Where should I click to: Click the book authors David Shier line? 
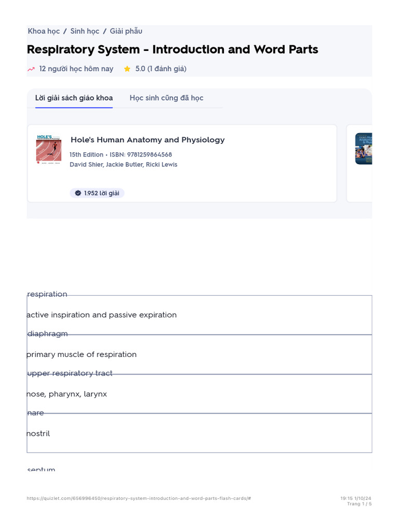pos(124,165)
